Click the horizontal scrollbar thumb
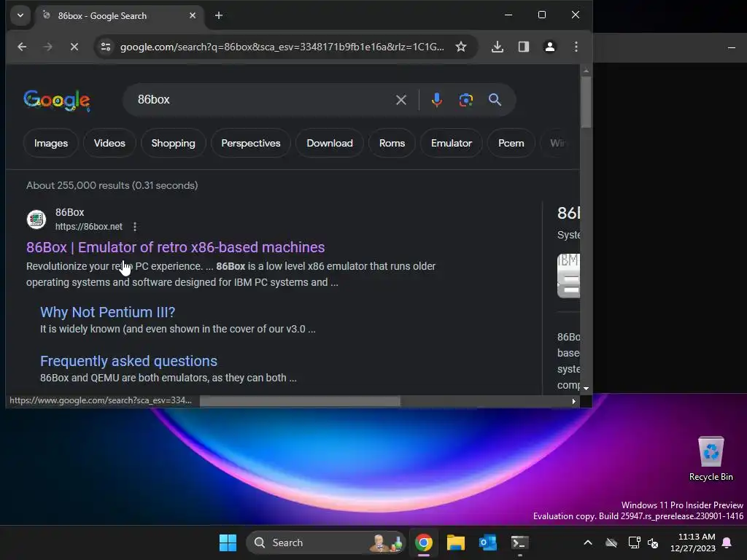The image size is (747, 560). [x=300, y=402]
